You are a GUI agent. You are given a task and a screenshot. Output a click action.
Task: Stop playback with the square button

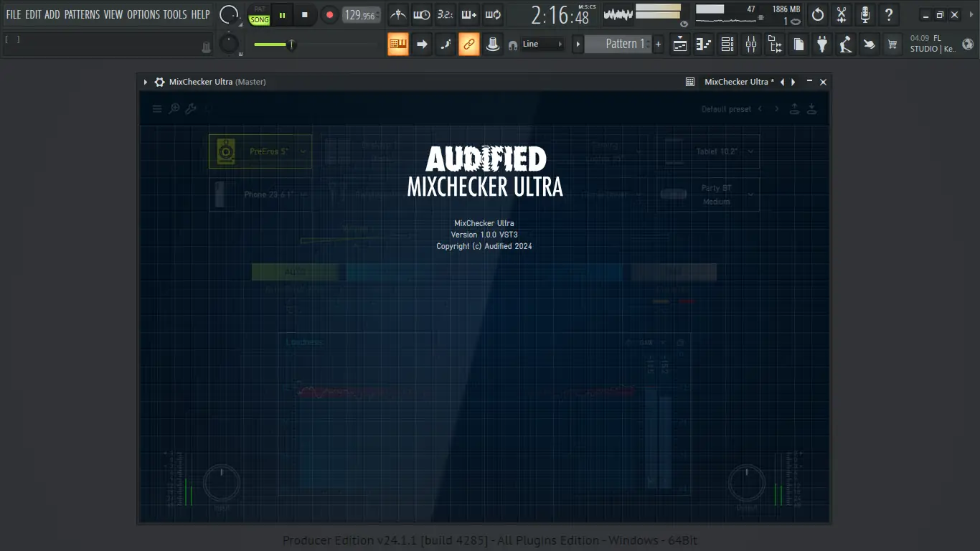pos(304,14)
